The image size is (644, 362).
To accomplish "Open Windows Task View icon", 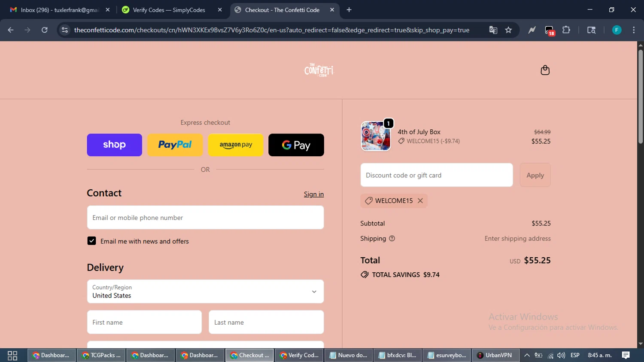I will point(12,356).
